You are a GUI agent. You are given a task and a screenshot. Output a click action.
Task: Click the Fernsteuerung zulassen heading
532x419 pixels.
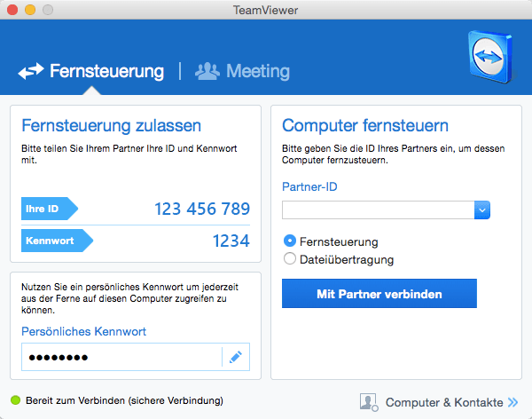[x=112, y=126]
